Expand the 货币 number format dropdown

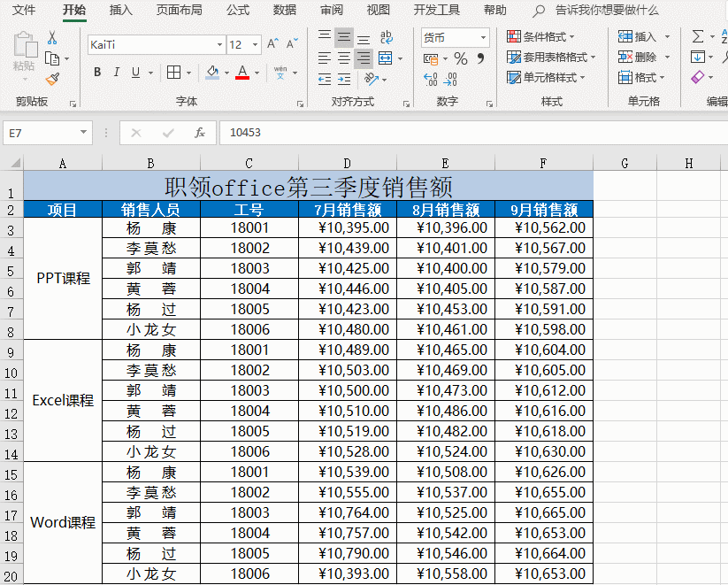483,38
